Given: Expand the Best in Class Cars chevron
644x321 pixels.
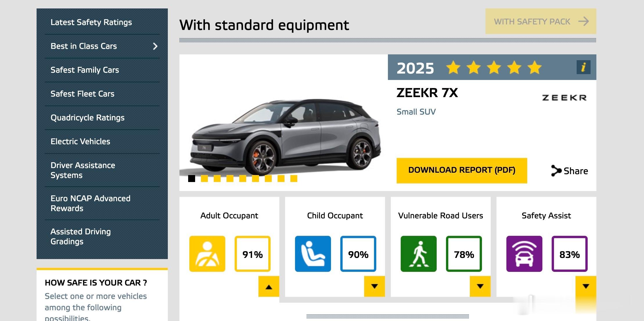Looking at the screenshot, I should point(155,46).
